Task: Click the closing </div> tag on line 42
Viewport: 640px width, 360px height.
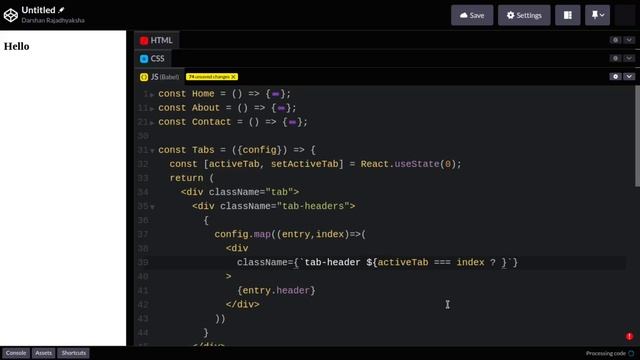Action: click(242, 304)
